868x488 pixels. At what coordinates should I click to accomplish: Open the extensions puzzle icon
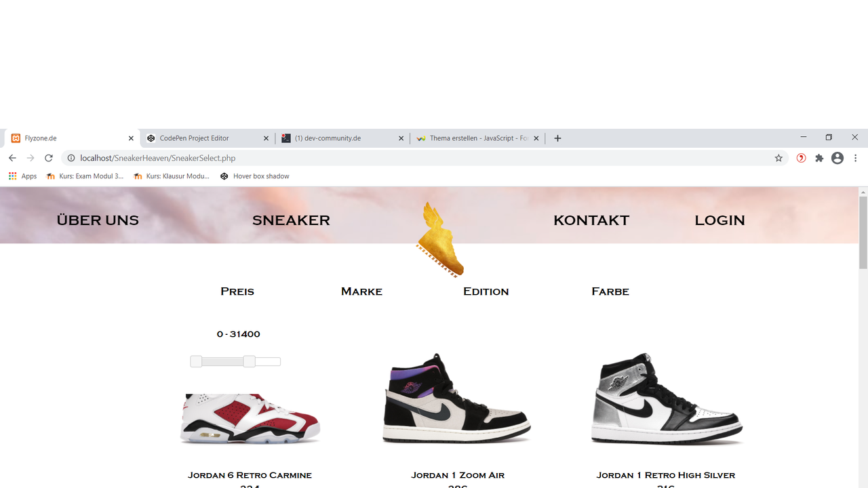[x=819, y=158]
